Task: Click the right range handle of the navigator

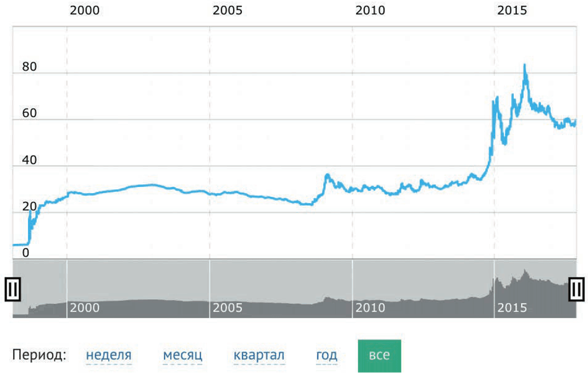Action: [x=575, y=289]
